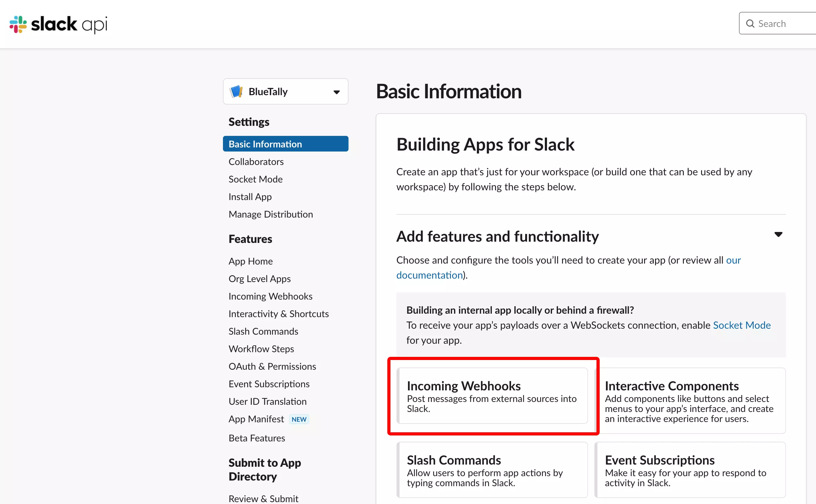Open the BlueTally app selector dropdown

286,91
